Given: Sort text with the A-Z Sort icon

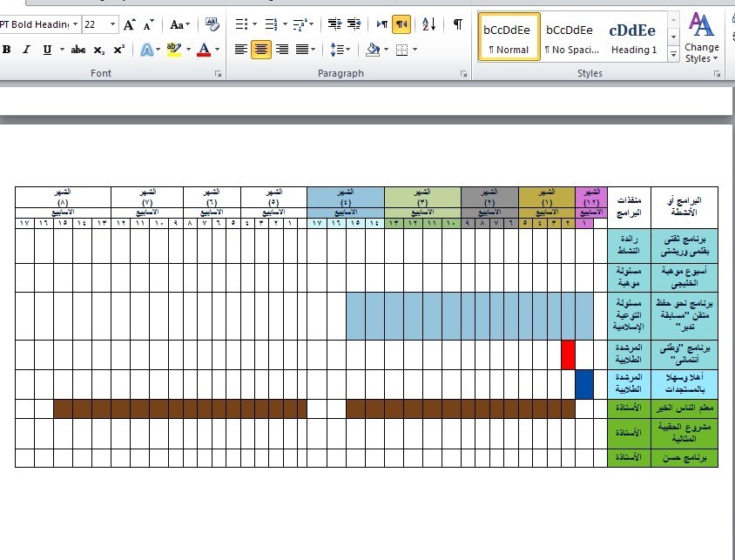Looking at the screenshot, I should tap(429, 24).
